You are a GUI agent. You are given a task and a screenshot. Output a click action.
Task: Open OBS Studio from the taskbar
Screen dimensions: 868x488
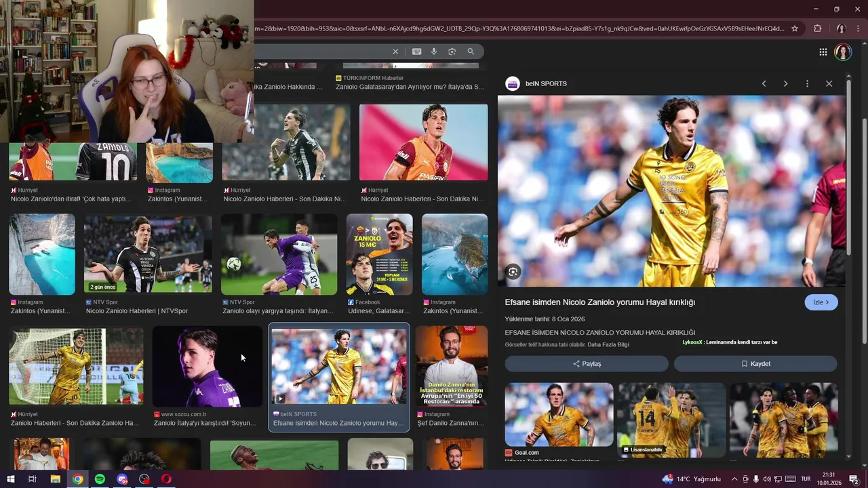pos(144,479)
